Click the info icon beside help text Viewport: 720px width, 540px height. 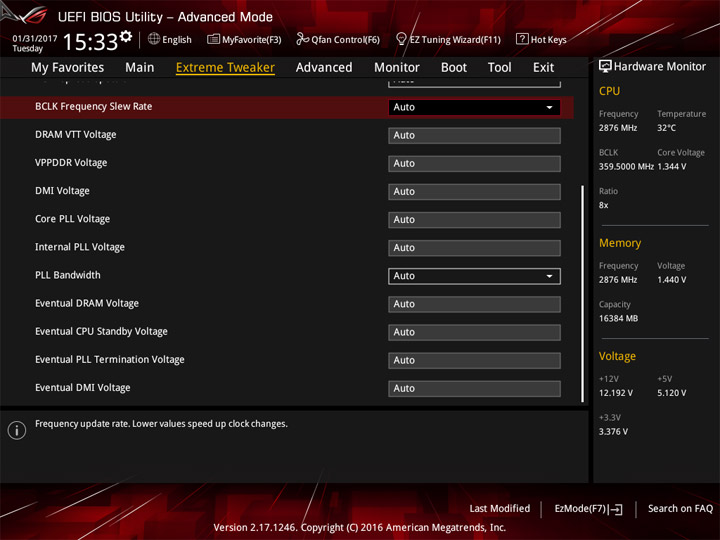point(17,430)
